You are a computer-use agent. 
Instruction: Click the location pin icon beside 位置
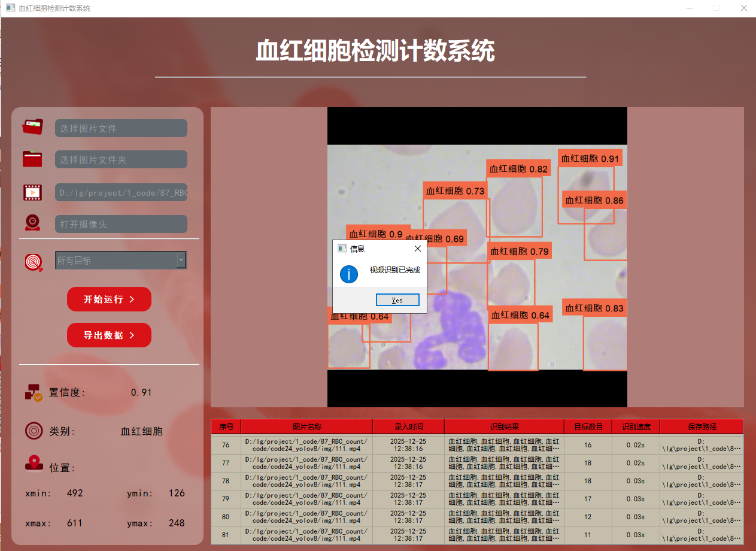coord(34,464)
